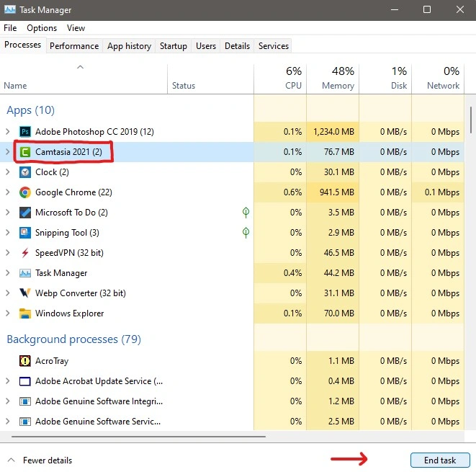Click the Camtasia 2021 green icon

[x=25, y=152]
